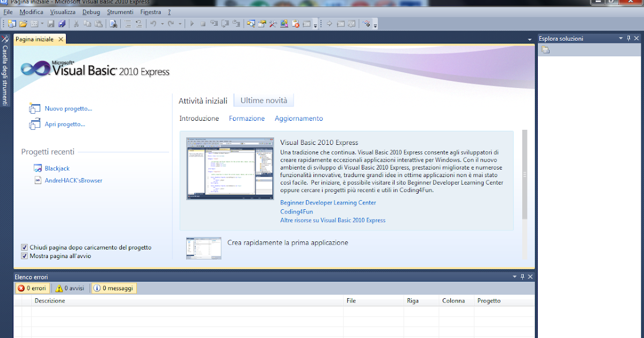Open Pagina iniziale document list dropdown arrow
The width and height of the screenshot is (644, 338).
point(529,39)
